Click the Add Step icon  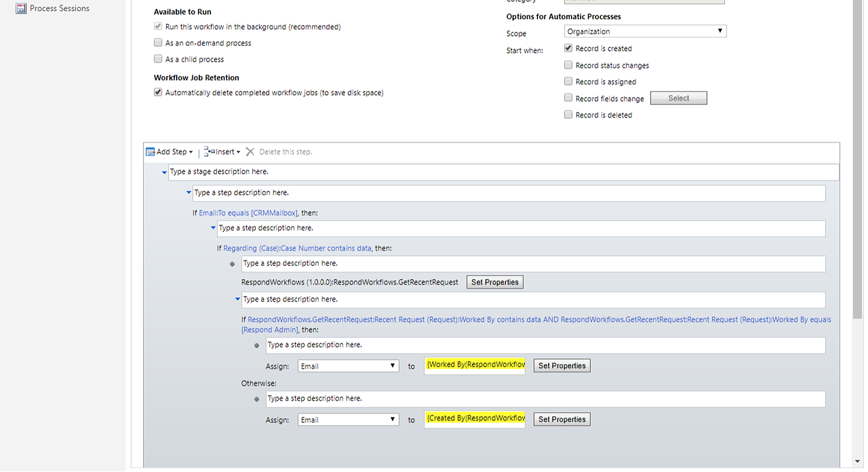pyautogui.click(x=150, y=152)
